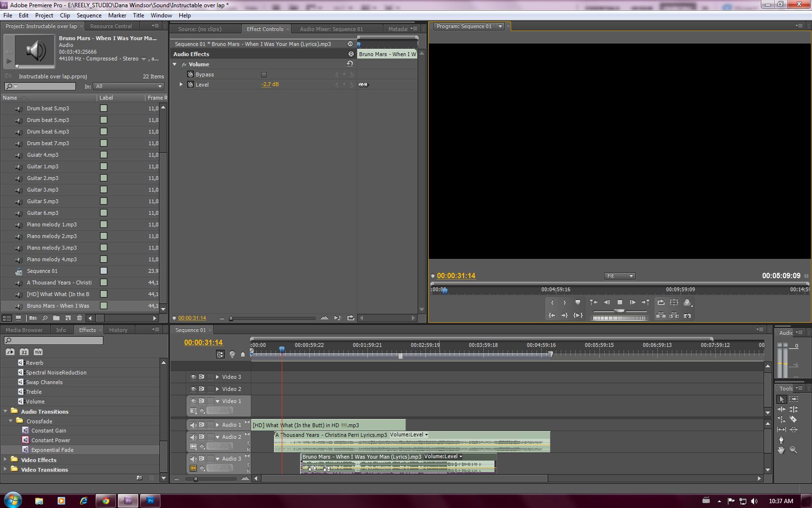812x508 pixels.
Task: Jump to next marker in Program monitor
Action: (645, 302)
